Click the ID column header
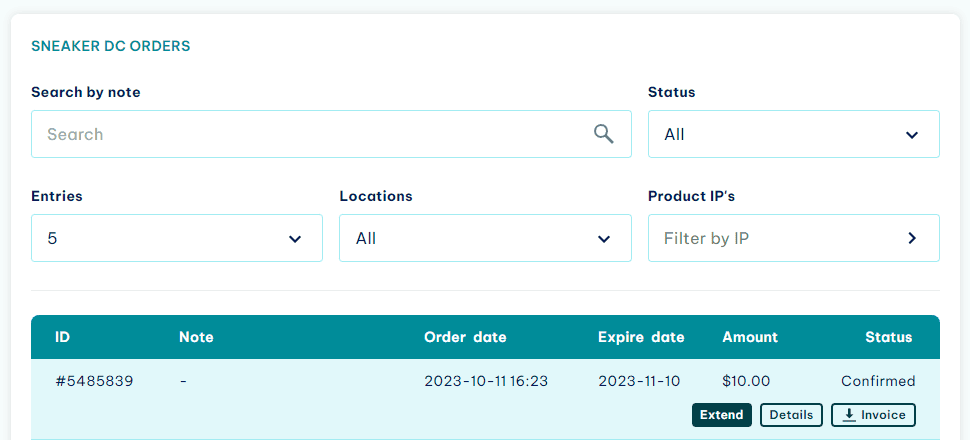This screenshot has width=970, height=440. (x=62, y=337)
